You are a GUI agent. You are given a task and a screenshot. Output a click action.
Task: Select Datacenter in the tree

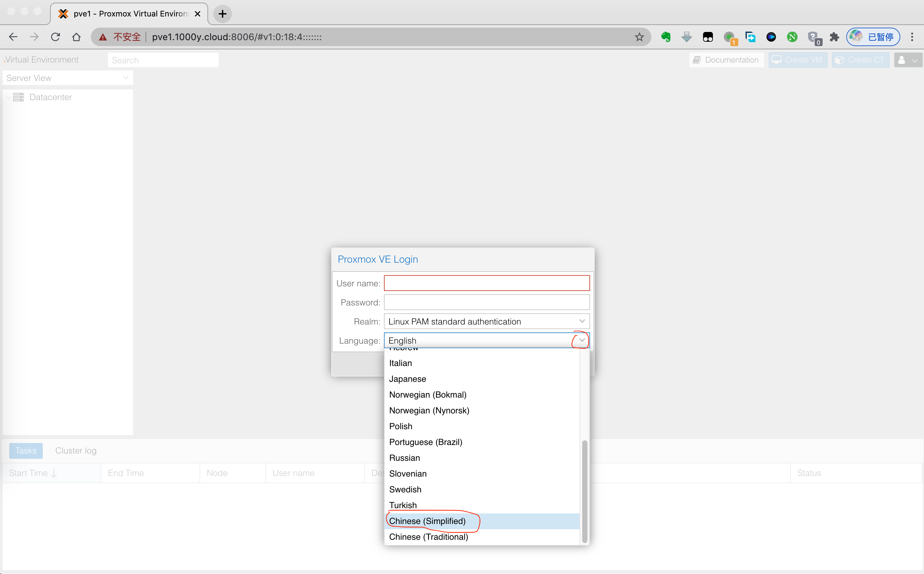coord(50,97)
